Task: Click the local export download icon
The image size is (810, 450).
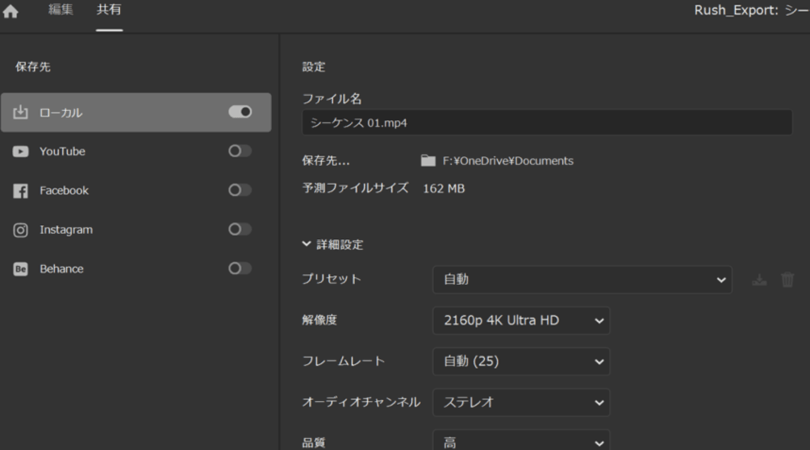Action: 20,113
